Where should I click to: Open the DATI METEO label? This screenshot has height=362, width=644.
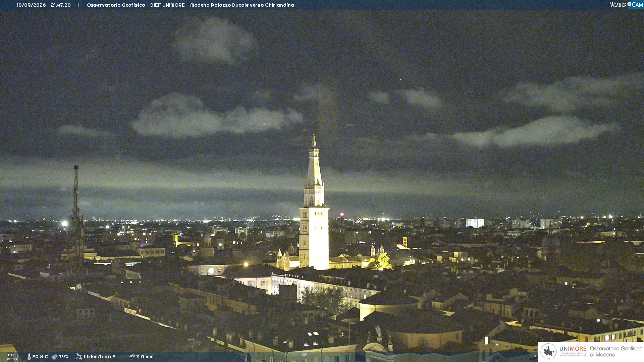pos(12,357)
